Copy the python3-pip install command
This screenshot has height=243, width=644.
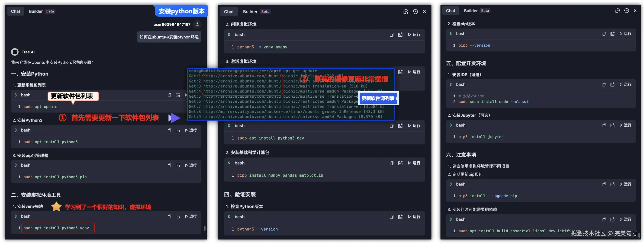click(169, 166)
